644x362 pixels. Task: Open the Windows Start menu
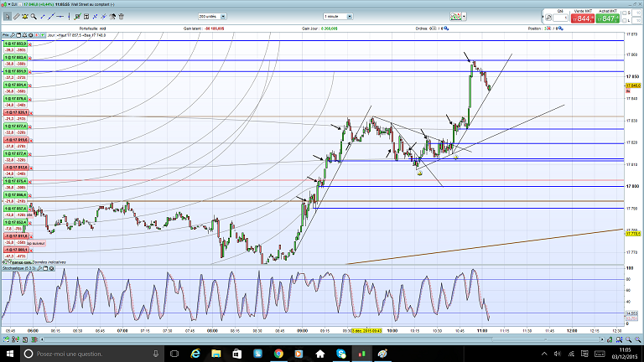[10, 354]
